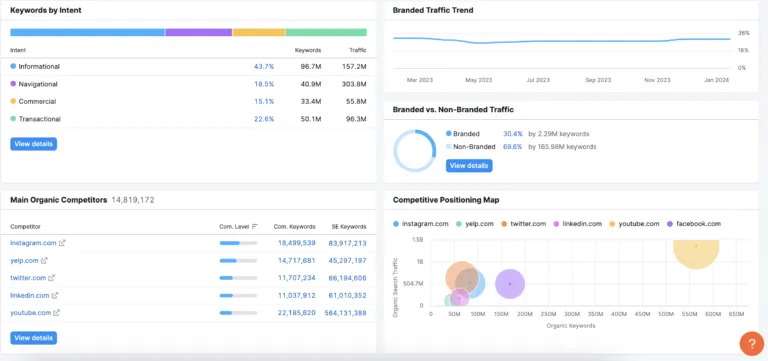768x361 pixels.
Task: Click the Commercial yellow dot icon
Action: (13, 101)
